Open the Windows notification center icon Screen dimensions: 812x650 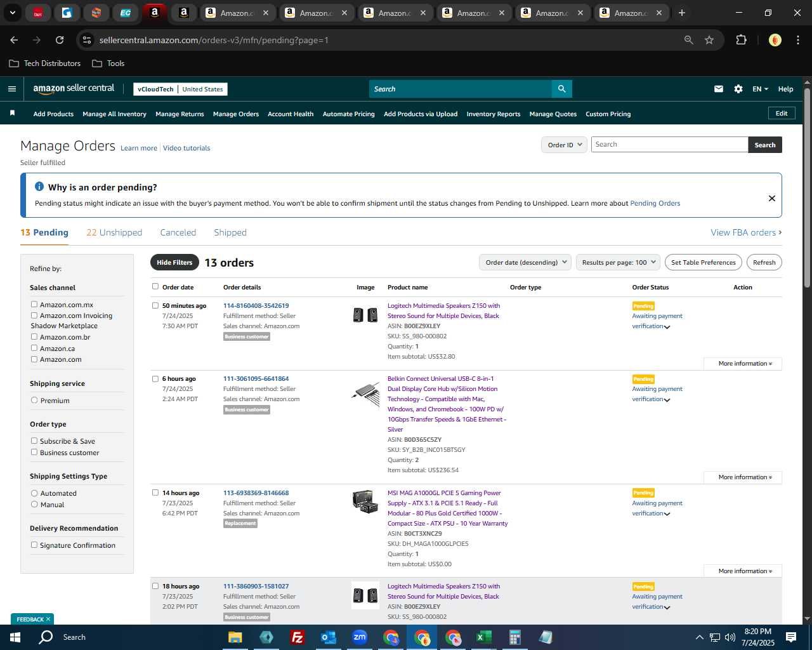(791, 637)
